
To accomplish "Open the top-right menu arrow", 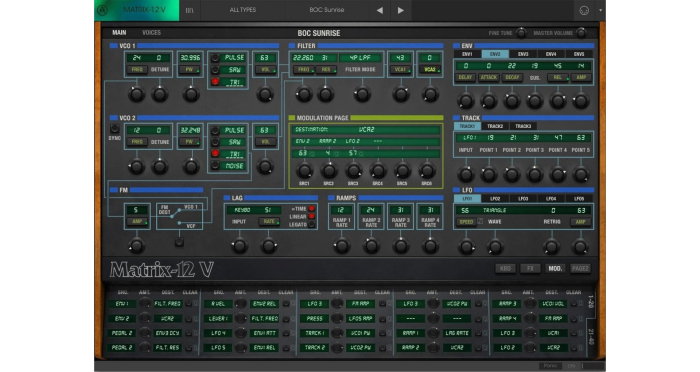I will point(600,10).
